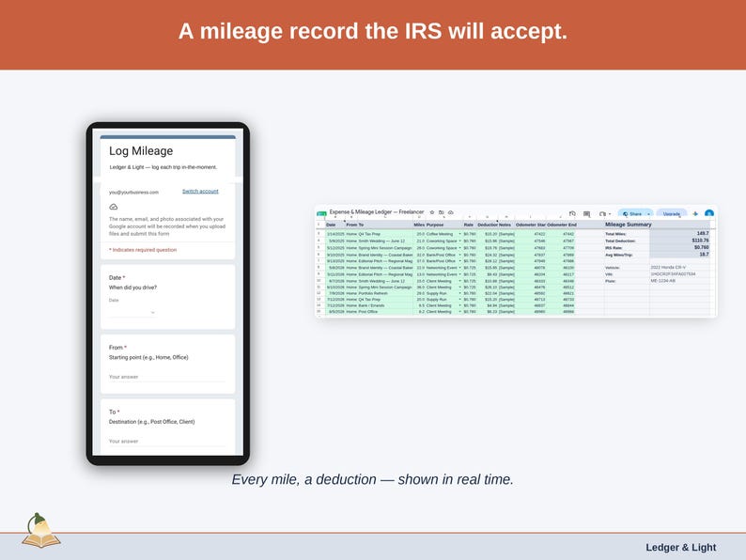Select the Rate column header cell
Viewport: 746px width, 560px height.
pyautogui.click(x=469, y=225)
